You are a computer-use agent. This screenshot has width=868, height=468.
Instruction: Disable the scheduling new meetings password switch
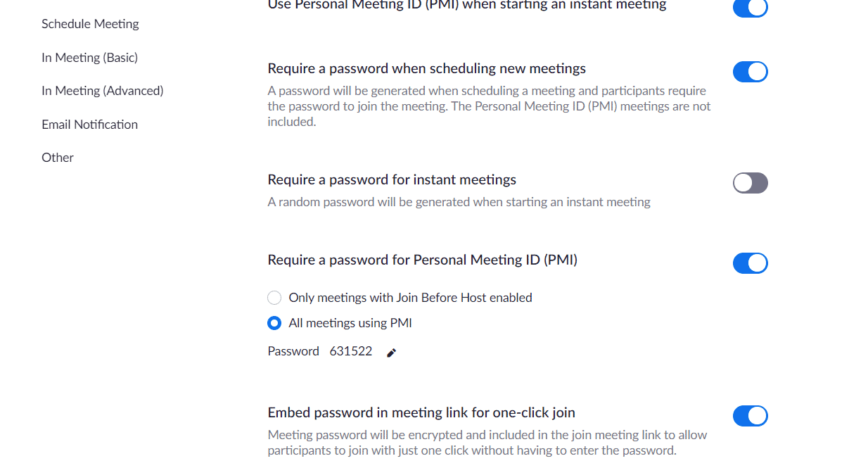[x=750, y=72]
